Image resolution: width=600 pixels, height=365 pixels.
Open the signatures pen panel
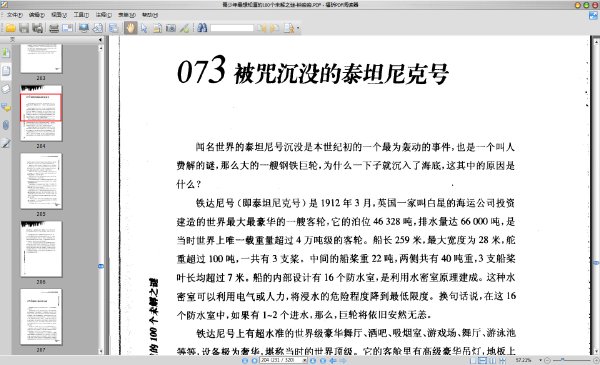[x=6, y=143]
